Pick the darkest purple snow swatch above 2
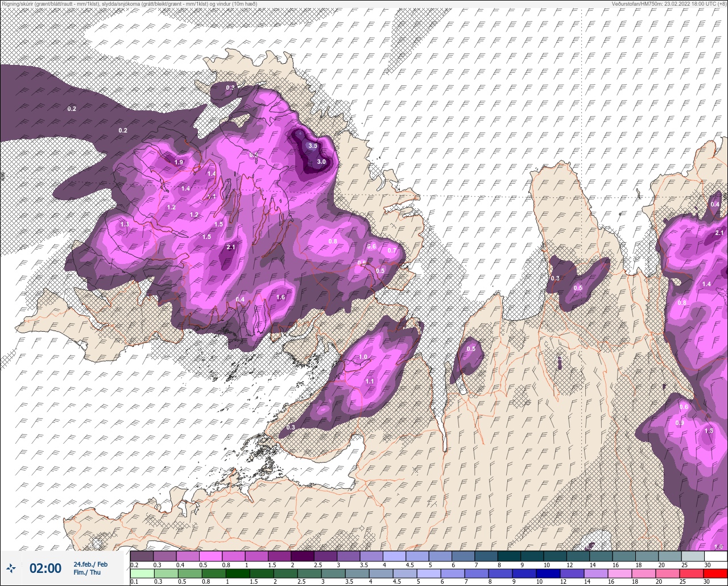This screenshot has height=586, width=728. 303,556
